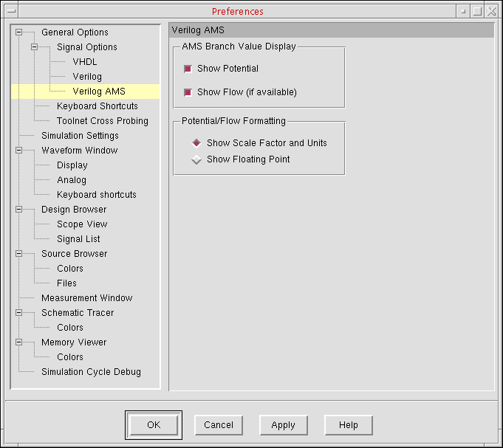Open Simulation Settings page
The width and height of the screenshot is (503, 448).
(80, 136)
